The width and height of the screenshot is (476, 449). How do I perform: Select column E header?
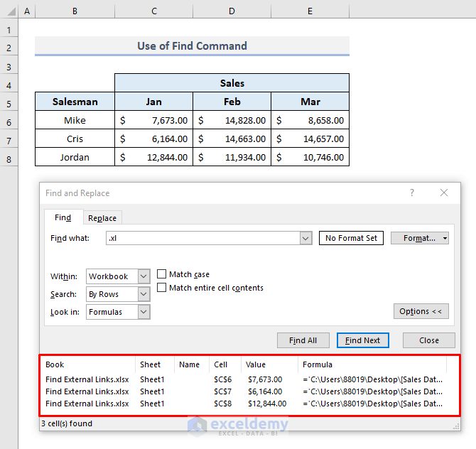pyautogui.click(x=310, y=11)
